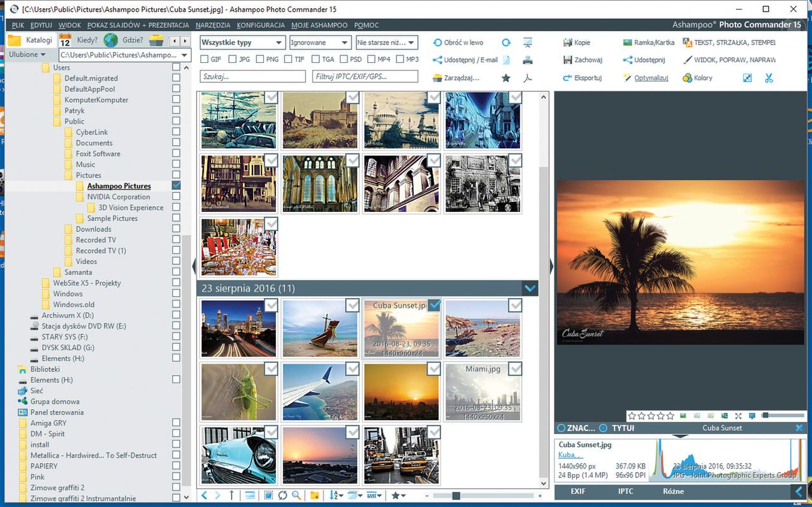Screen dimensions: 812x507
Task: Untick the Cuba Sunset.jpg thumbnail checkbox
Action: [x=434, y=305]
